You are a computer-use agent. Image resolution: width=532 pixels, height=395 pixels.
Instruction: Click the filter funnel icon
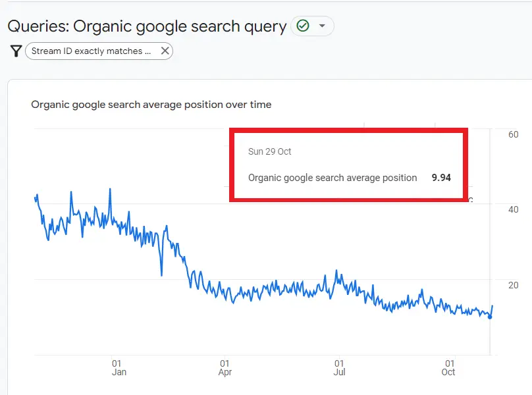15,50
